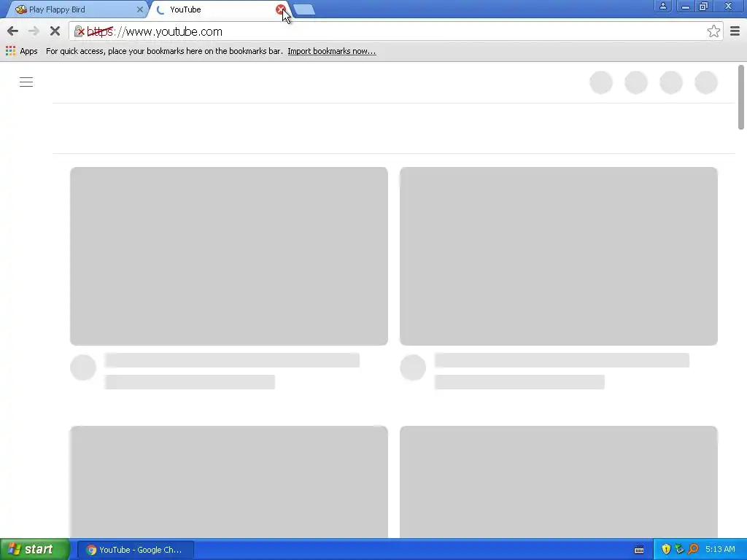Screen dimensions: 747x560
Task: Click the forward navigation arrow
Action: point(34,31)
